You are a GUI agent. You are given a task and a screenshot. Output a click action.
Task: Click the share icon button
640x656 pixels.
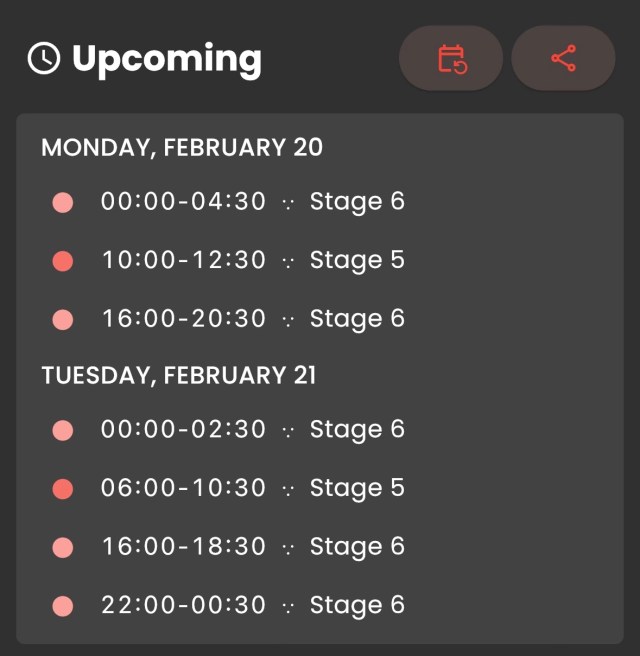pyautogui.click(x=563, y=59)
